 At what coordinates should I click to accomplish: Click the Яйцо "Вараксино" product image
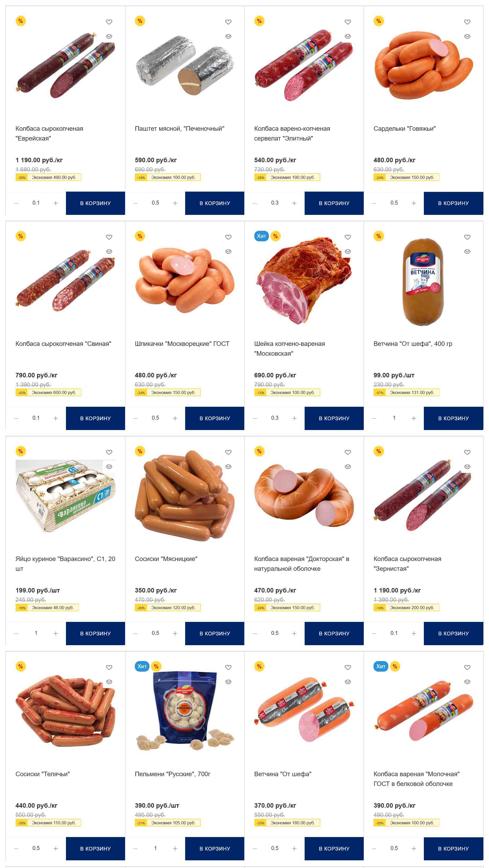point(65,496)
